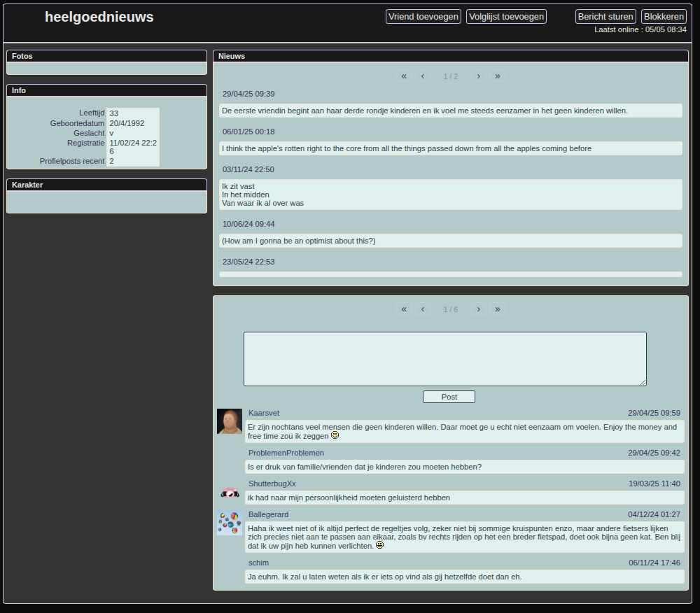Click Ballegerard's comment about fietsers
The width and height of the screenshot is (700, 613).
pyautogui.click(x=464, y=537)
